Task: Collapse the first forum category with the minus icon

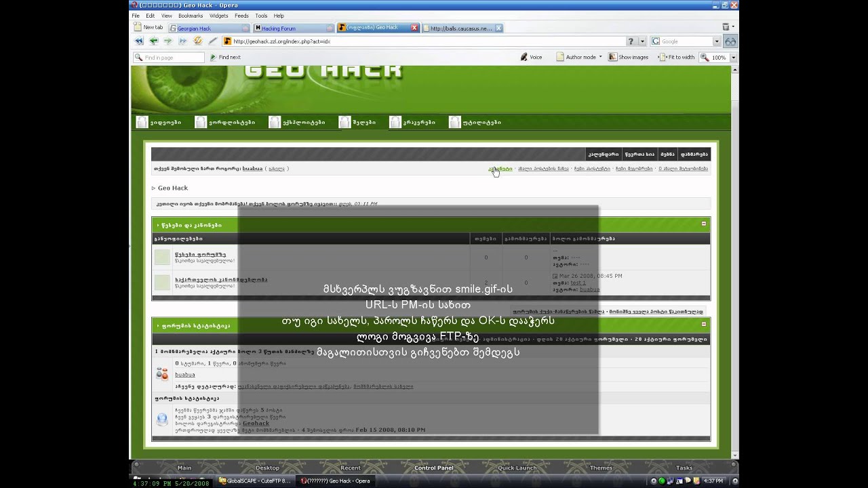Action: [703, 224]
